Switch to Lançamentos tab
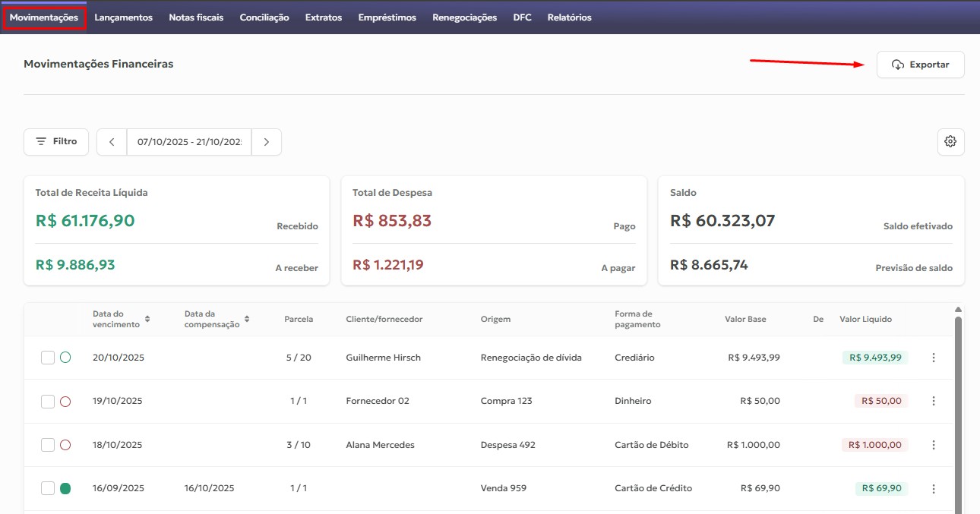 click(x=123, y=17)
